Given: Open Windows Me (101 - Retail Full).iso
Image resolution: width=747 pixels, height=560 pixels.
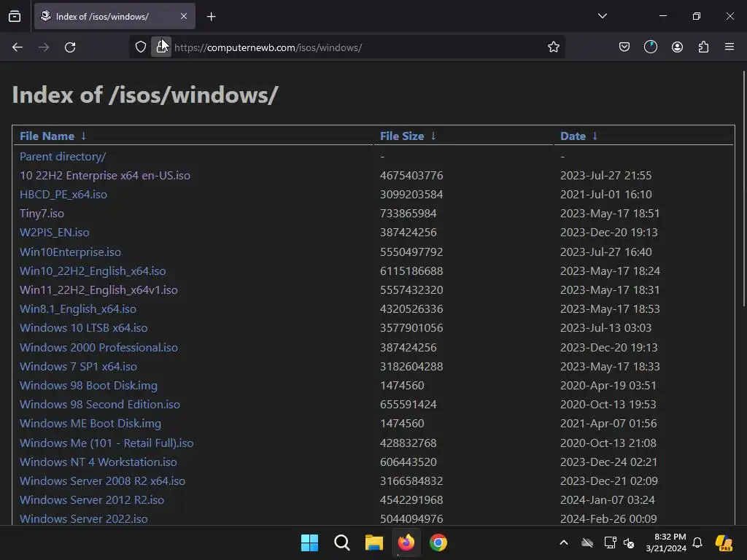Looking at the screenshot, I should coord(107,443).
